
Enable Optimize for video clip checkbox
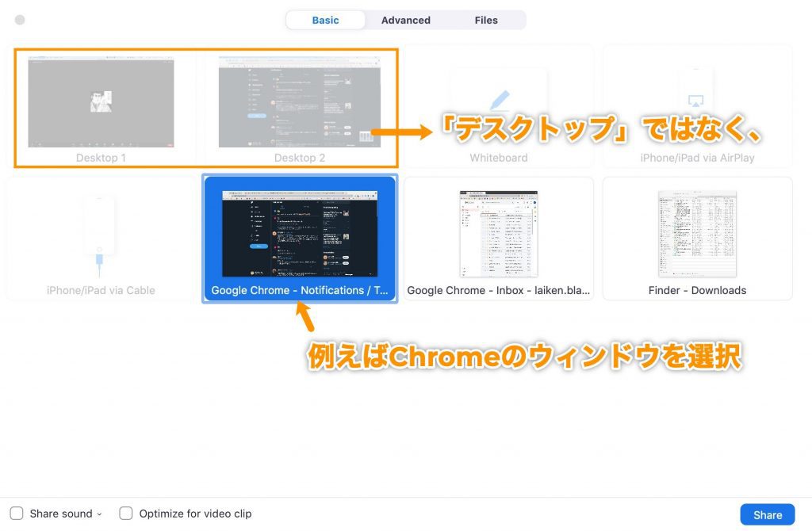tap(126, 514)
